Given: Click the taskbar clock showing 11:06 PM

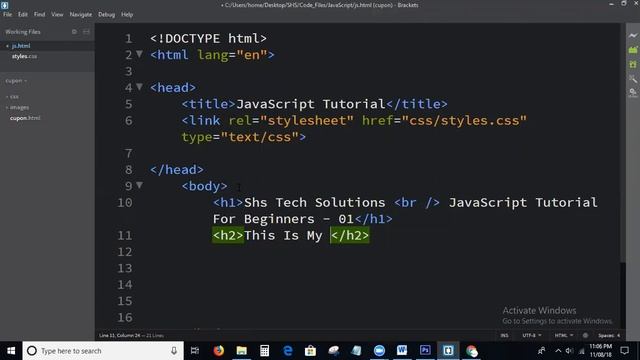Looking at the screenshot, I should pos(600,351).
